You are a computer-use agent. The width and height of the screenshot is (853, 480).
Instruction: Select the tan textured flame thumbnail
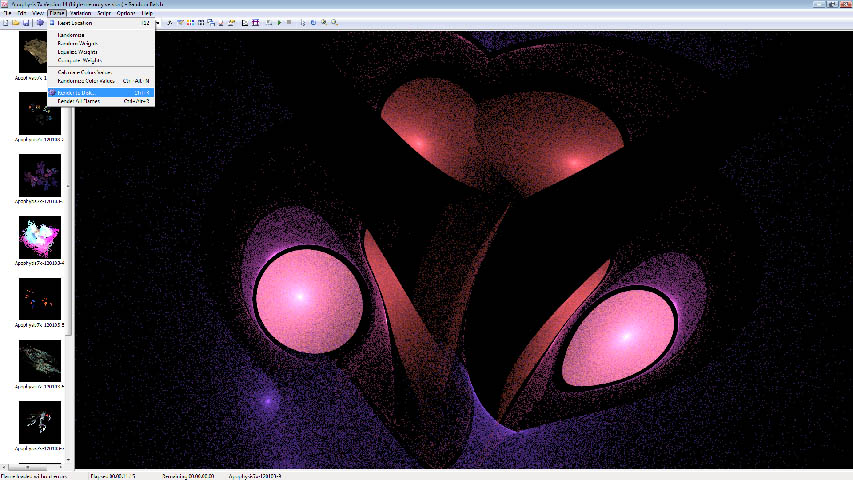(x=33, y=52)
